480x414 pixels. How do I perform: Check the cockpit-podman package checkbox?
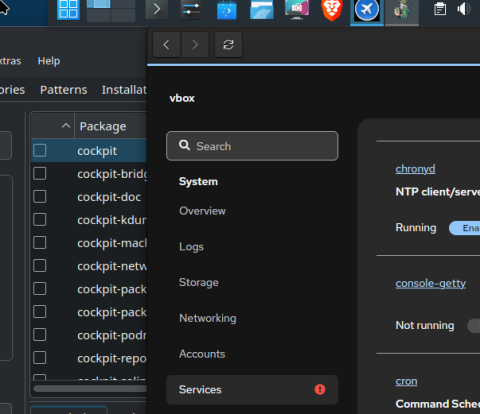(x=40, y=335)
